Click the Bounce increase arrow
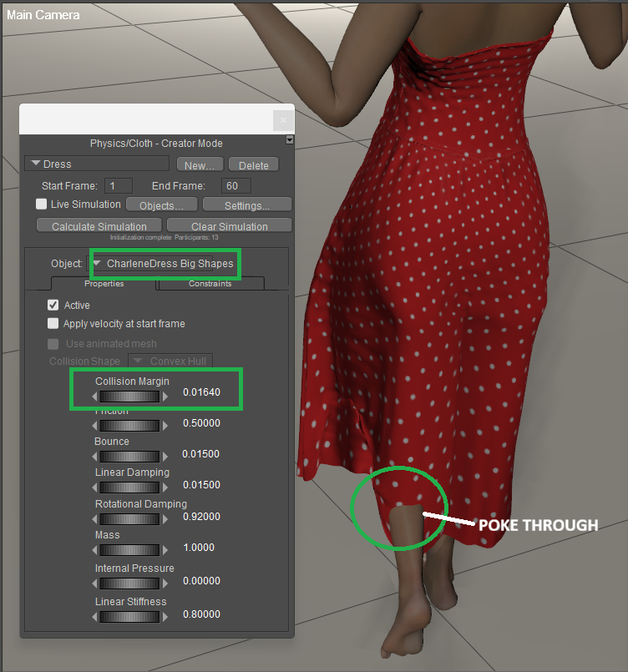 pos(165,457)
